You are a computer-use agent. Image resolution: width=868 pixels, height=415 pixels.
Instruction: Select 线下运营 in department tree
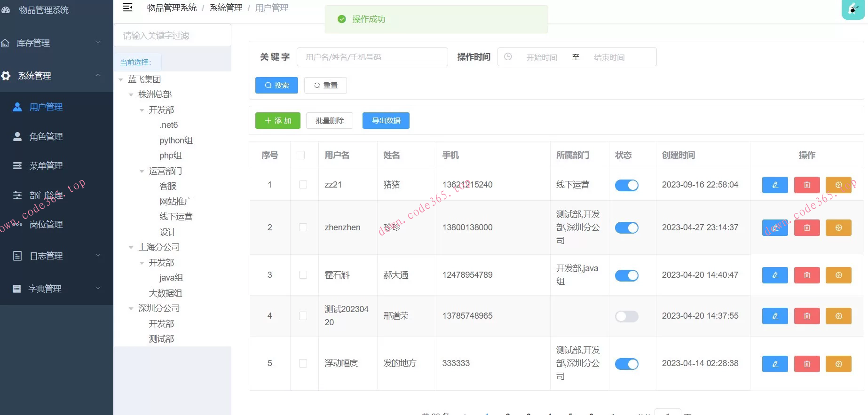tap(176, 216)
